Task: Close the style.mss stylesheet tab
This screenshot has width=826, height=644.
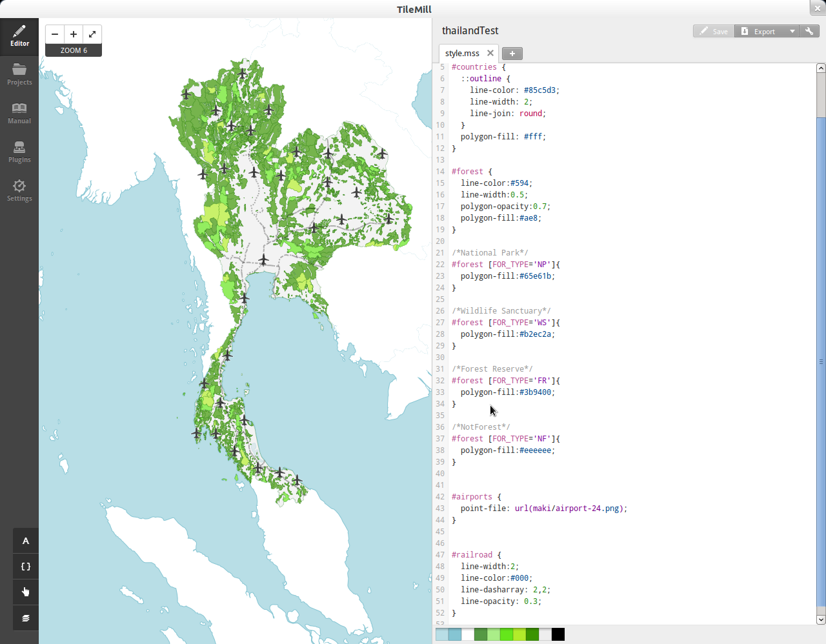Action: [490, 54]
